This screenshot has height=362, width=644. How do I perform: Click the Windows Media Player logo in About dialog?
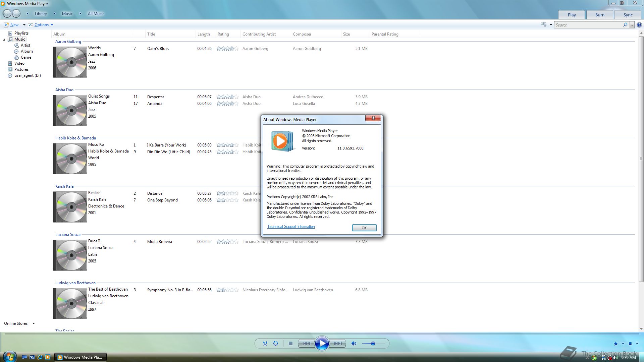[x=283, y=141]
